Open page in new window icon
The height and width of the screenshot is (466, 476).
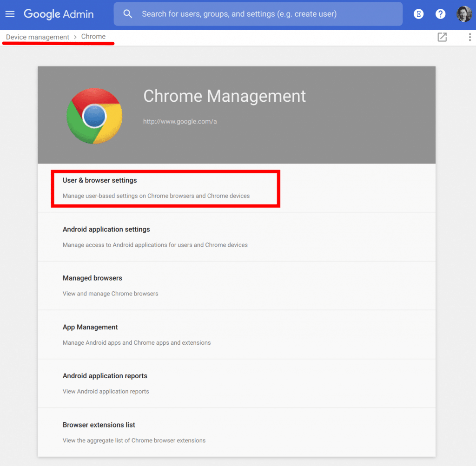click(442, 37)
